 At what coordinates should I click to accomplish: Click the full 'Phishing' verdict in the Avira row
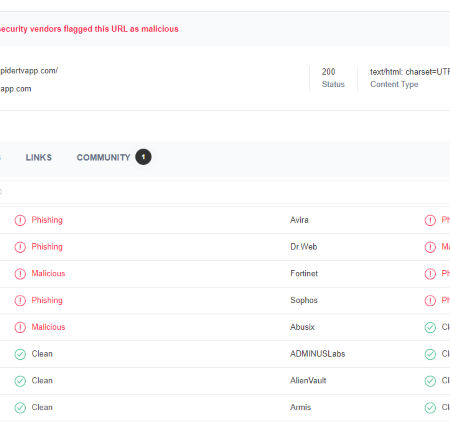[x=47, y=220]
